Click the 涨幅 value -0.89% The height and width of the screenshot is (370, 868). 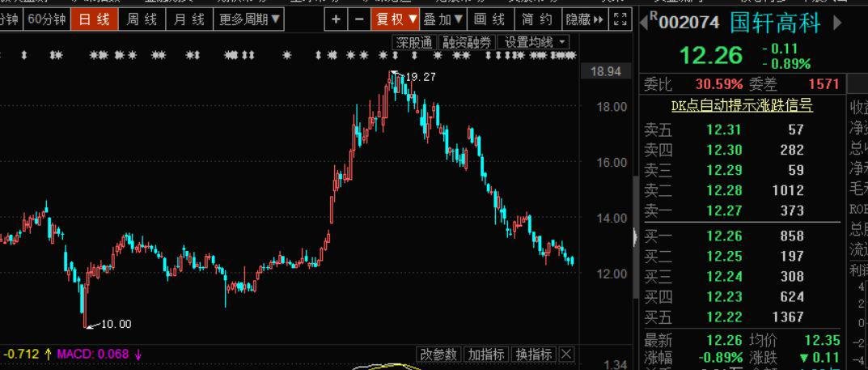click(x=720, y=358)
